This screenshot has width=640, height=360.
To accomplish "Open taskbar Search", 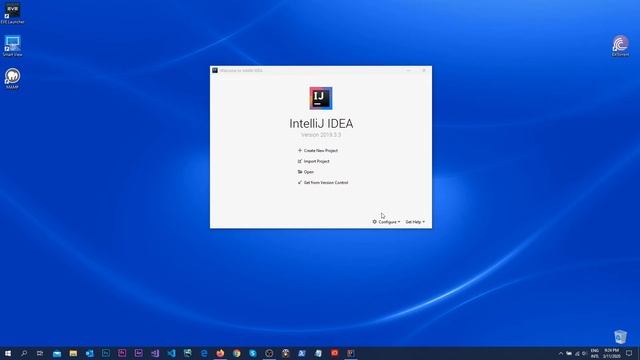I will coord(24,353).
